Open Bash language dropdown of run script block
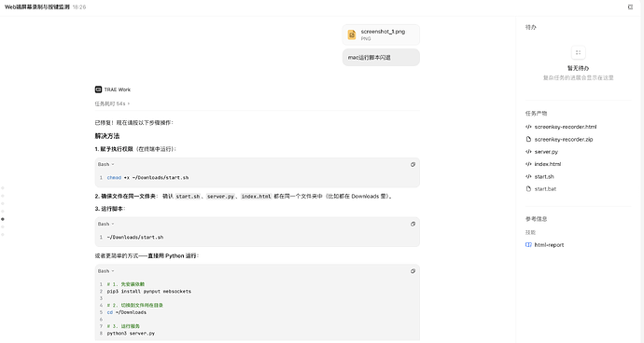Image resolution: width=644 pixels, height=343 pixels. pyautogui.click(x=106, y=224)
